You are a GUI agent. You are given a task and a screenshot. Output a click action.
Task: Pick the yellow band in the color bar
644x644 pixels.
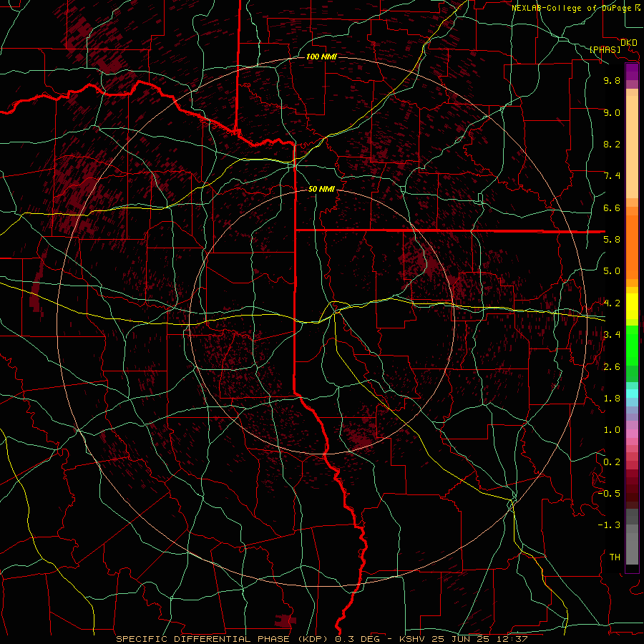[x=632, y=306]
